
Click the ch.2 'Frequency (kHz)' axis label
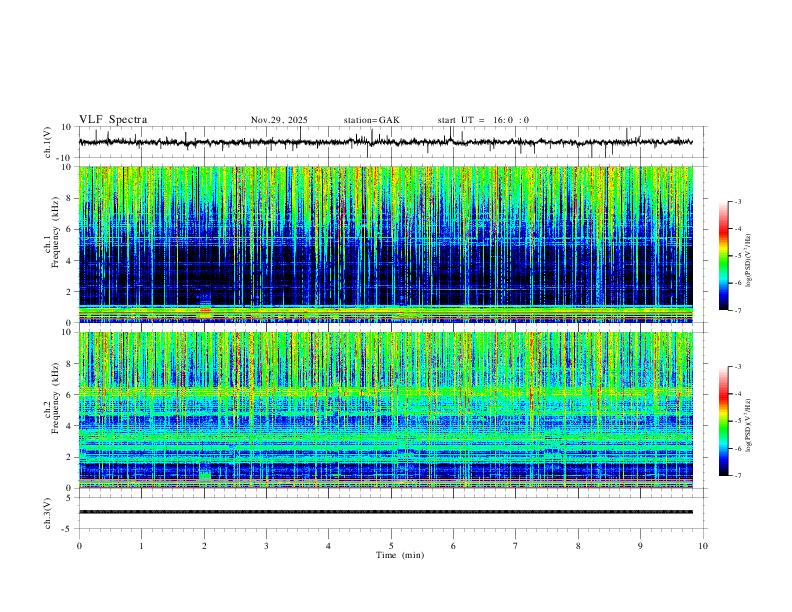[56, 397]
